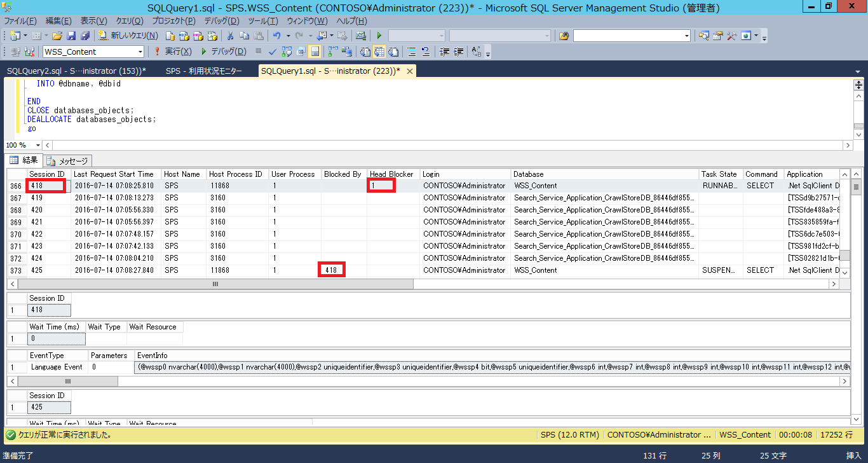Comment out the selected lines

(x=412, y=52)
